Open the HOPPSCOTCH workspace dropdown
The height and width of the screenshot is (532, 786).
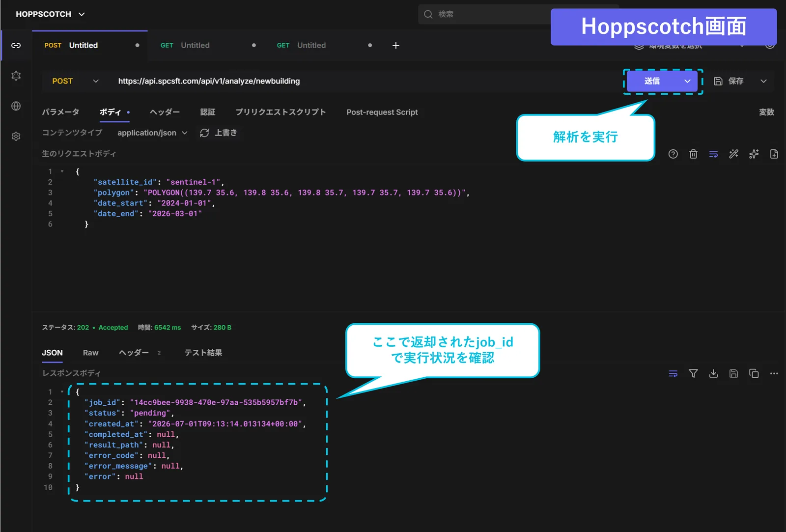[51, 14]
